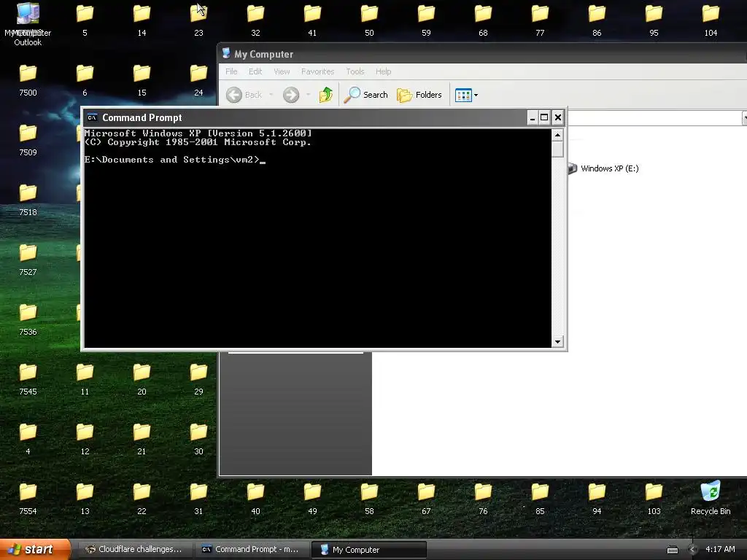The height and width of the screenshot is (560, 747).
Task: Select desktop folder 67
Action: point(426,499)
